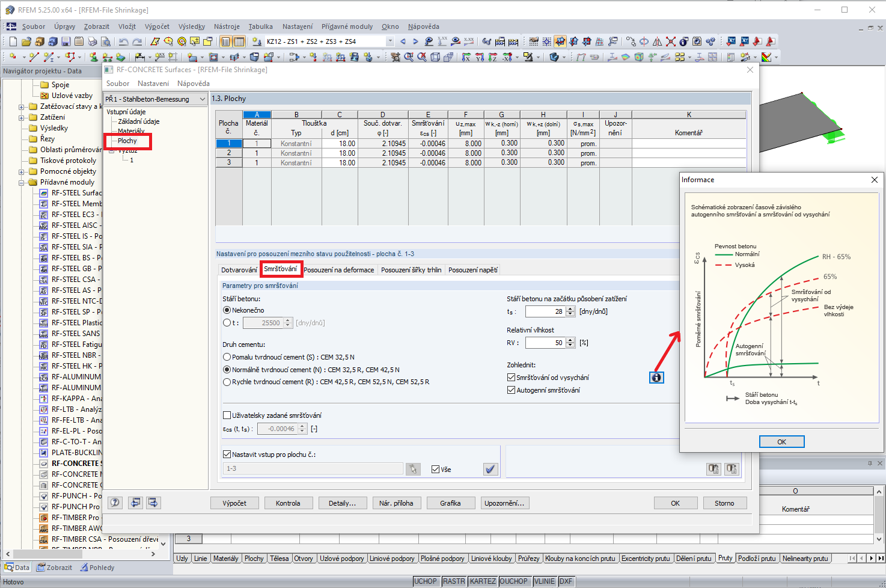
Task: Open the 'Výpočet' main menu
Action: point(157,26)
